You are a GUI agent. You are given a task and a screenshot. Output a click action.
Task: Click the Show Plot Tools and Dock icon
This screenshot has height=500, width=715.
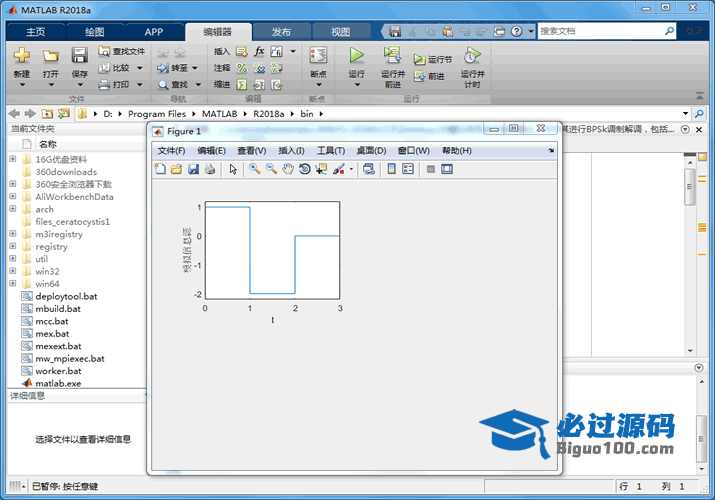coord(447,169)
